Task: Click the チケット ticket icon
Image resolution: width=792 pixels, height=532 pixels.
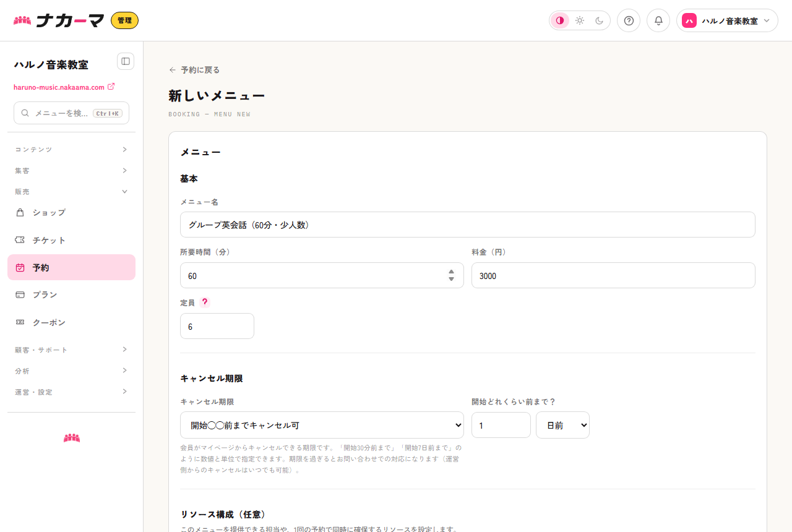Action: point(20,240)
